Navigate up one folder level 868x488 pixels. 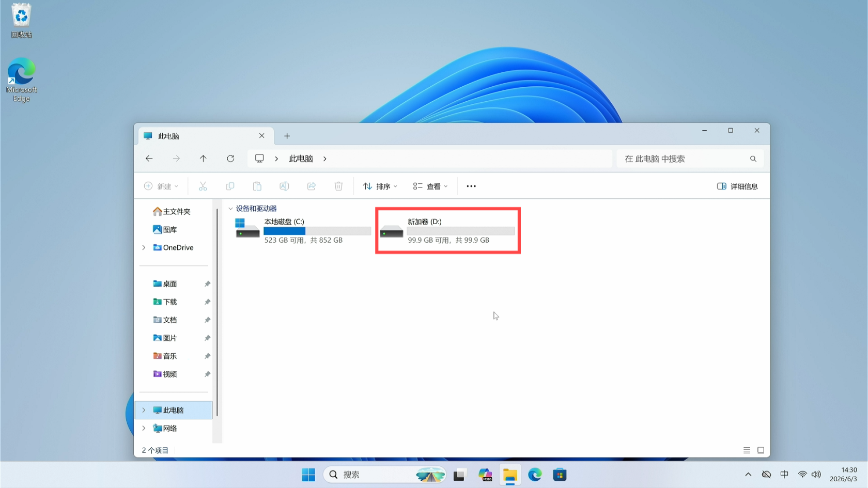click(203, 159)
